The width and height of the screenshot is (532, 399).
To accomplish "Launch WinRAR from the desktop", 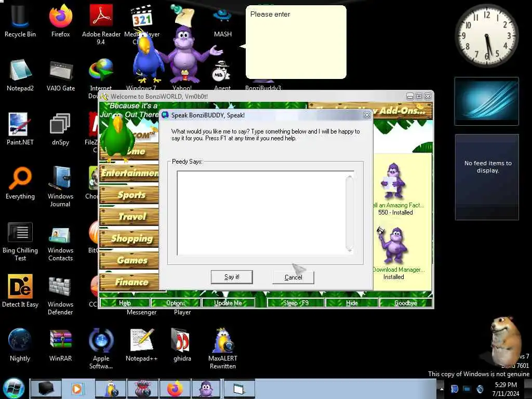I will [60, 345].
